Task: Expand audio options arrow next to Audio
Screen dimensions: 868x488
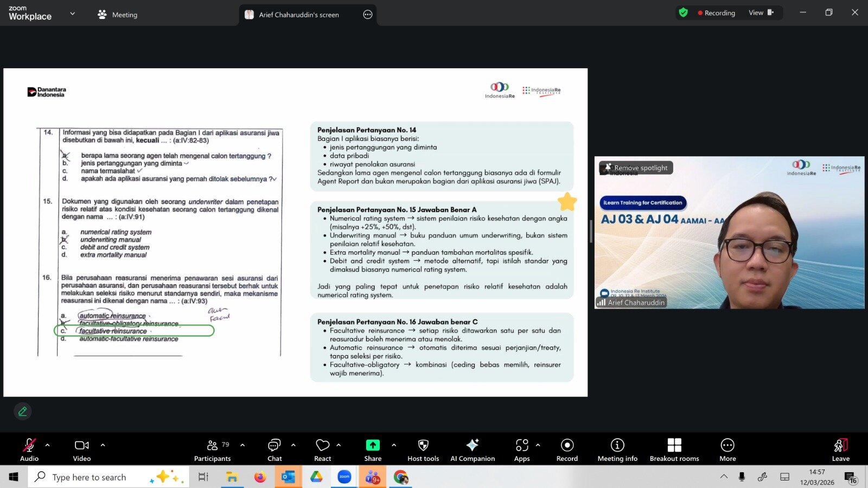Action: point(48,445)
